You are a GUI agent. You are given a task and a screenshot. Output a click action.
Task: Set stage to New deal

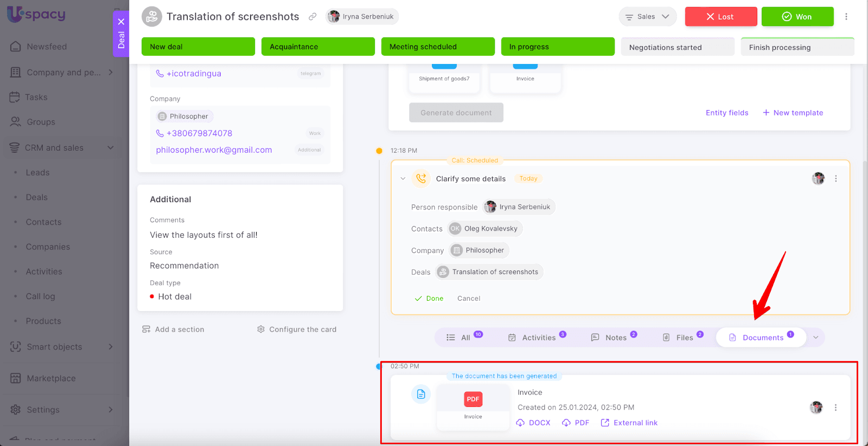tap(199, 47)
